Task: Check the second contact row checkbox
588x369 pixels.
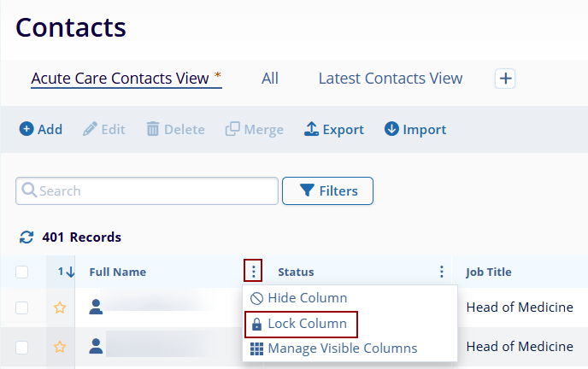Action: [x=22, y=347]
